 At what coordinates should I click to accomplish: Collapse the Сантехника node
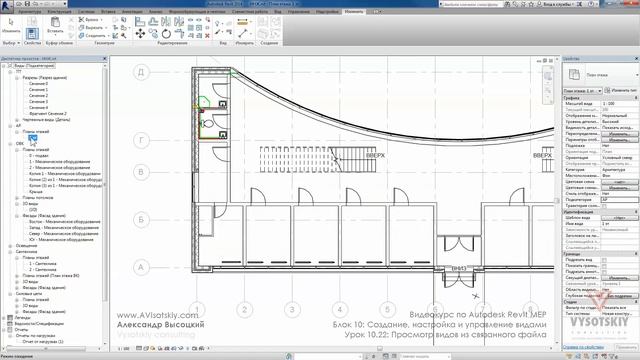pos(11,252)
